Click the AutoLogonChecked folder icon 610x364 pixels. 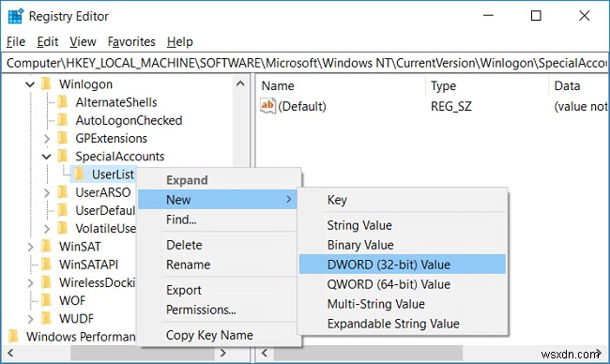pos(63,120)
